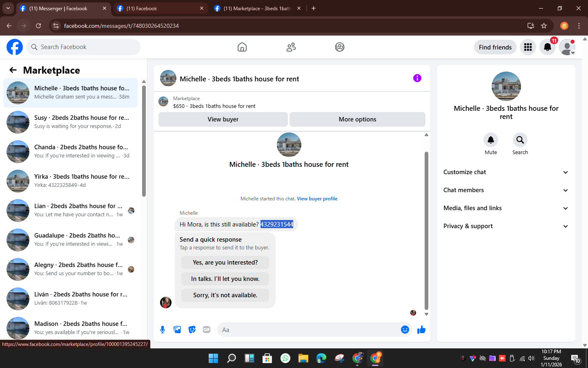The image size is (588, 368).
Task: Search in conversation using magnifier icon
Action: (x=520, y=140)
